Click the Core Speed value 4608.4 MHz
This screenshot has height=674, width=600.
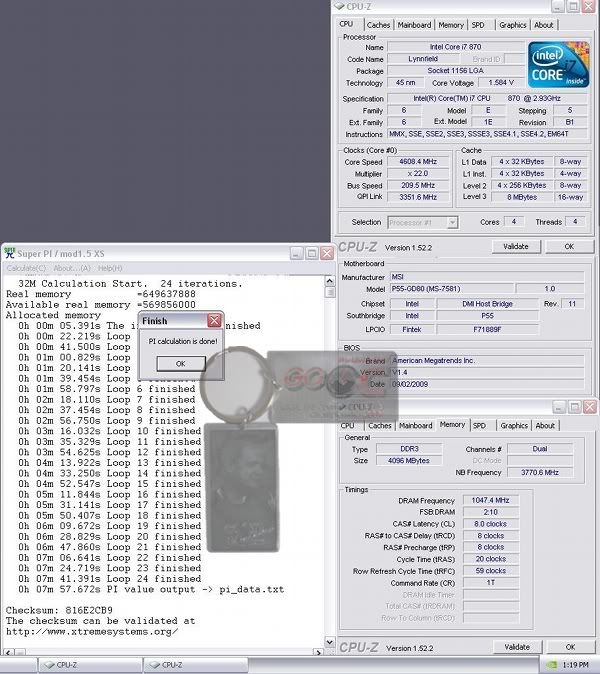(418, 162)
